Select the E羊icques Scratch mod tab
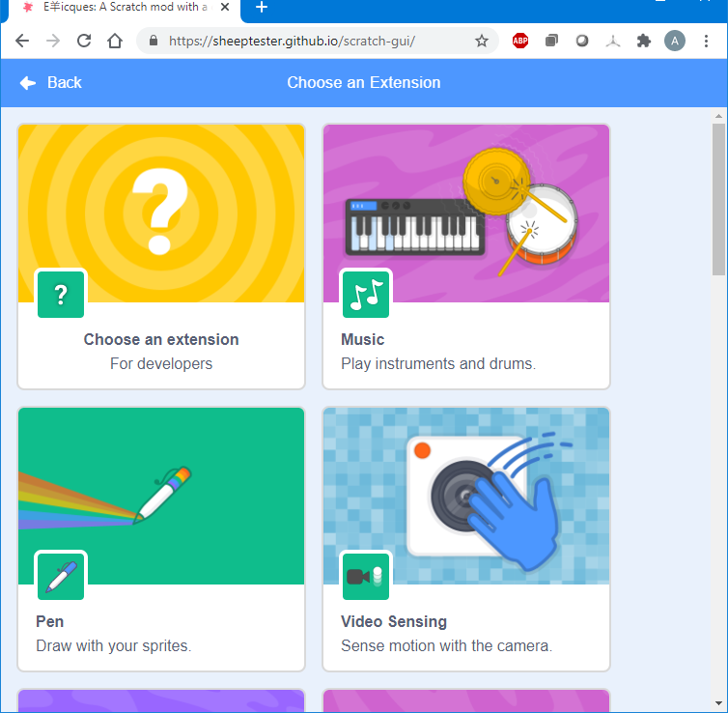 (x=125, y=9)
